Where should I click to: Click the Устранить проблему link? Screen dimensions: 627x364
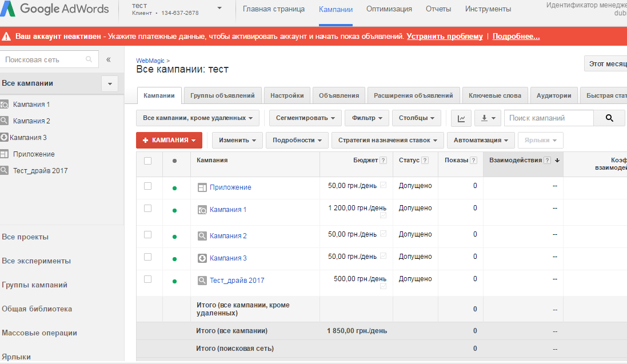coord(445,36)
